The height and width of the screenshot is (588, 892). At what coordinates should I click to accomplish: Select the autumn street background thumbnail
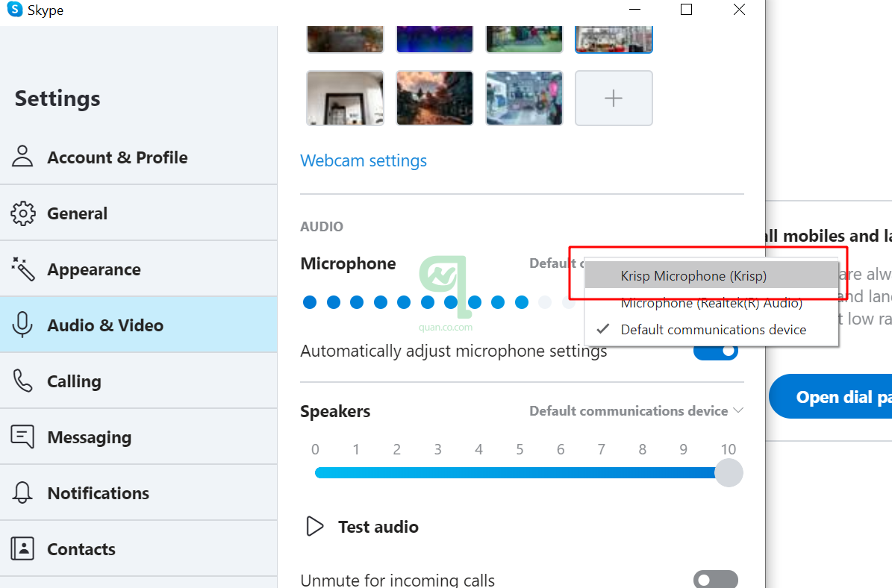pos(434,98)
